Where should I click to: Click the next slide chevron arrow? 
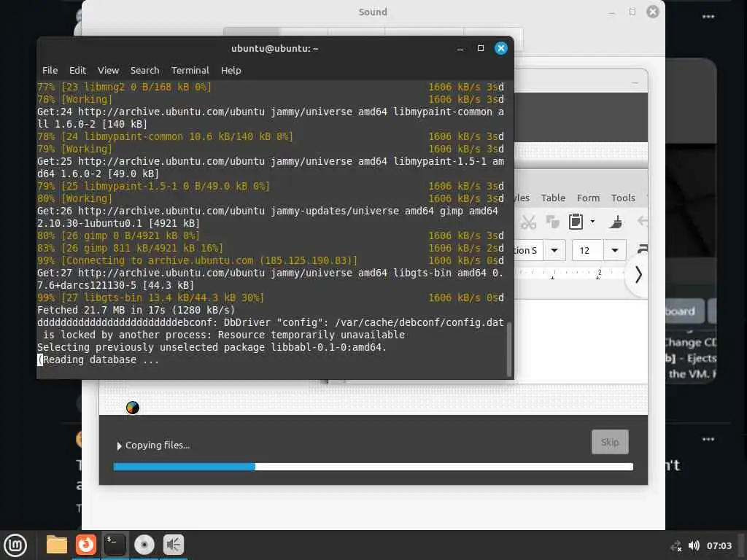[638, 275]
